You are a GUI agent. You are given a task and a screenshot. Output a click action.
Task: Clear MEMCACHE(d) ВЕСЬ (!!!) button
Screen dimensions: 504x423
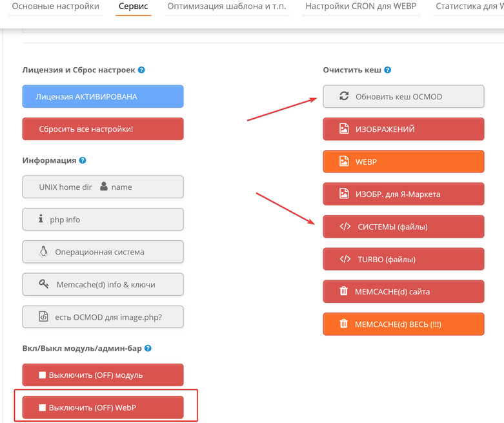[x=403, y=324]
